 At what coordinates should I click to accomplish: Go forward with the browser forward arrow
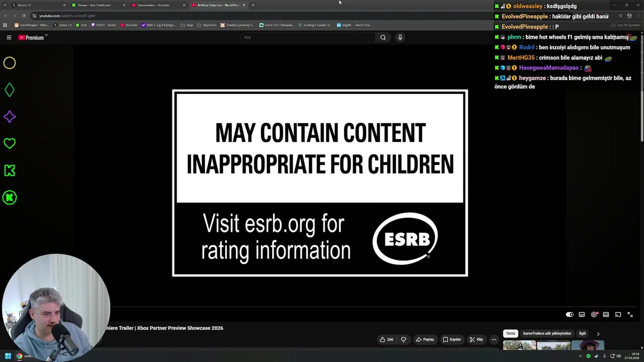14,16
